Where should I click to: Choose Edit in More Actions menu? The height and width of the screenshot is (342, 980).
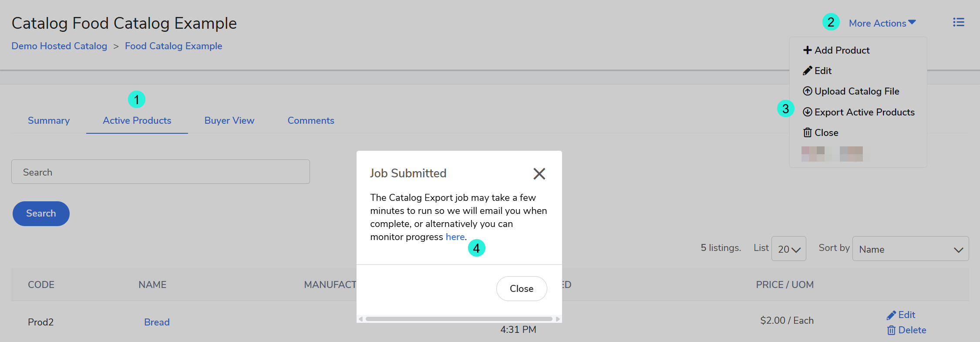pos(817,71)
